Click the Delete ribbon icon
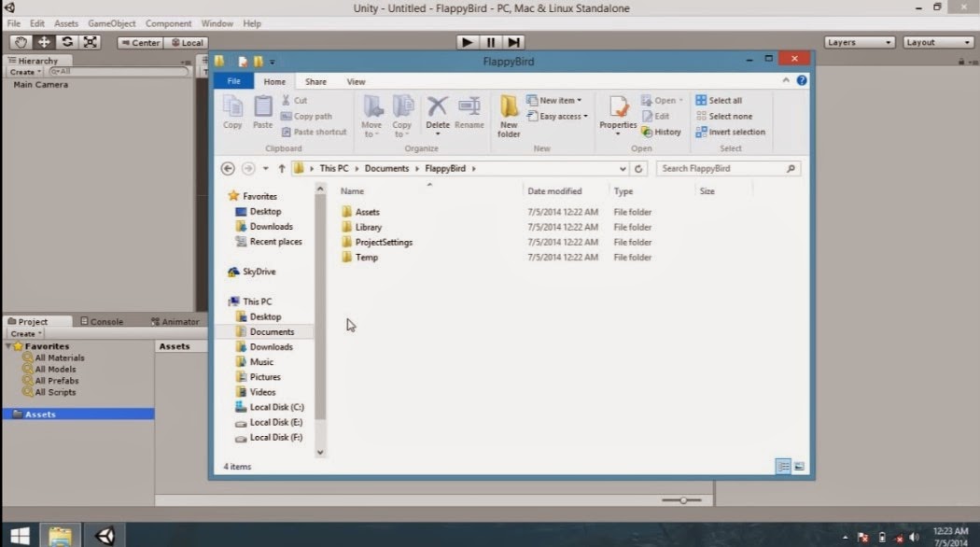Viewport: 980px width, 547px height. coord(438,116)
